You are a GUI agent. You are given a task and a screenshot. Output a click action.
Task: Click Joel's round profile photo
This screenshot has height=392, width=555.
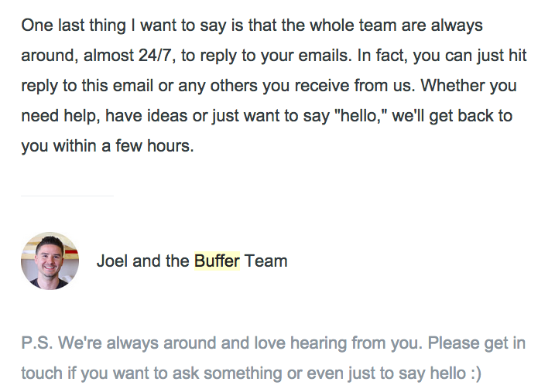coord(50,261)
